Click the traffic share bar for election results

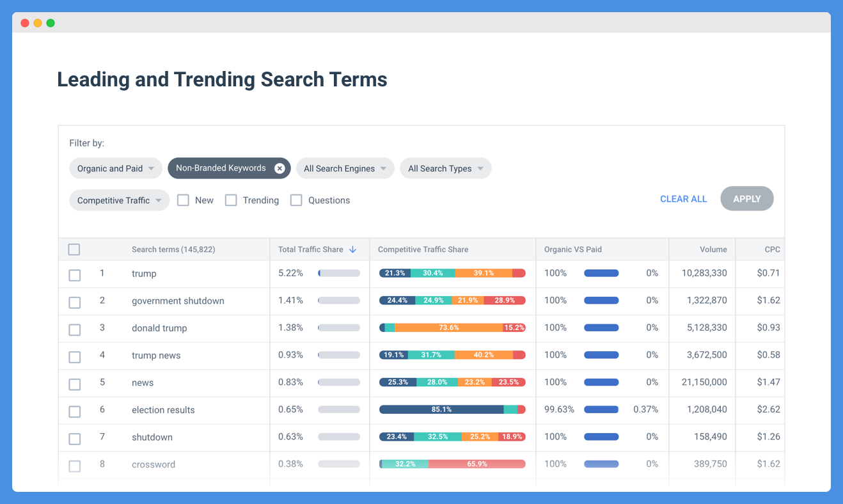point(339,409)
